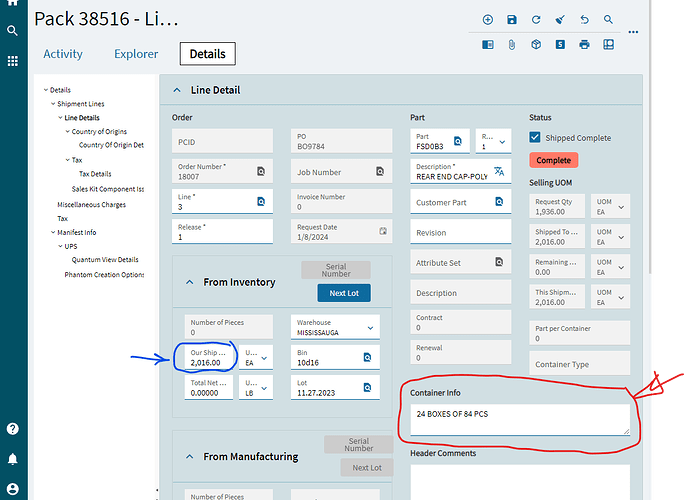This screenshot has width=684, height=500.
Task: Open Attribute Set search lookup icon
Action: click(x=499, y=262)
